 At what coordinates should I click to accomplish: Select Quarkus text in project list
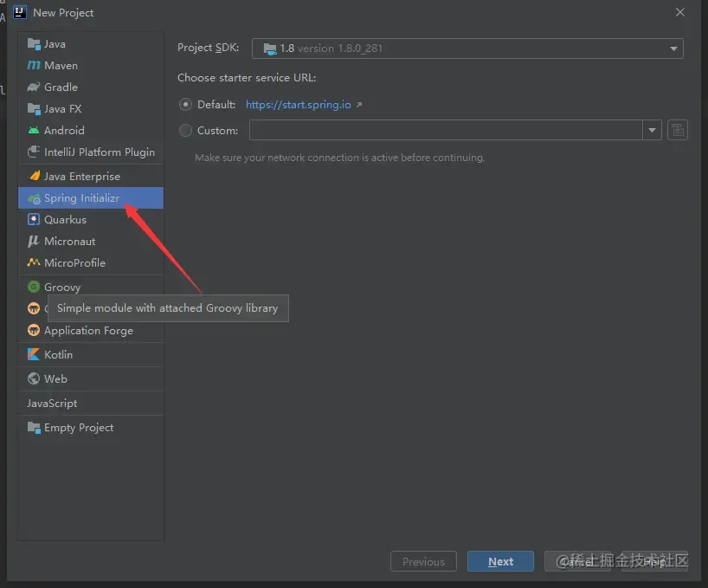pyautogui.click(x=65, y=219)
